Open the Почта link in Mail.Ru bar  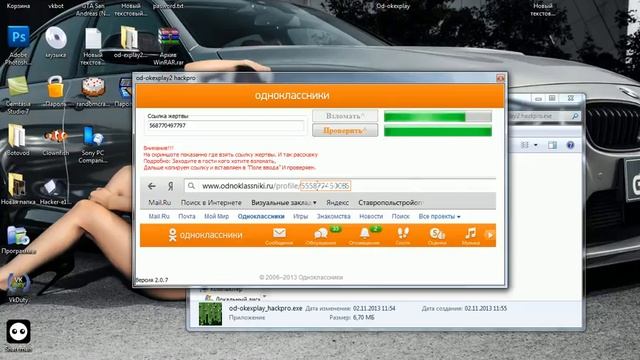click(x=187, y=216)
